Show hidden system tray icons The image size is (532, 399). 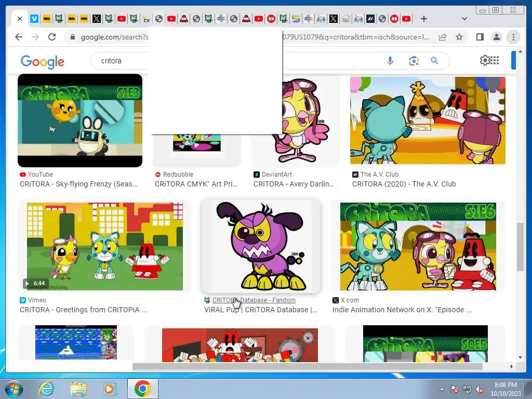click(x=442, y=389)
